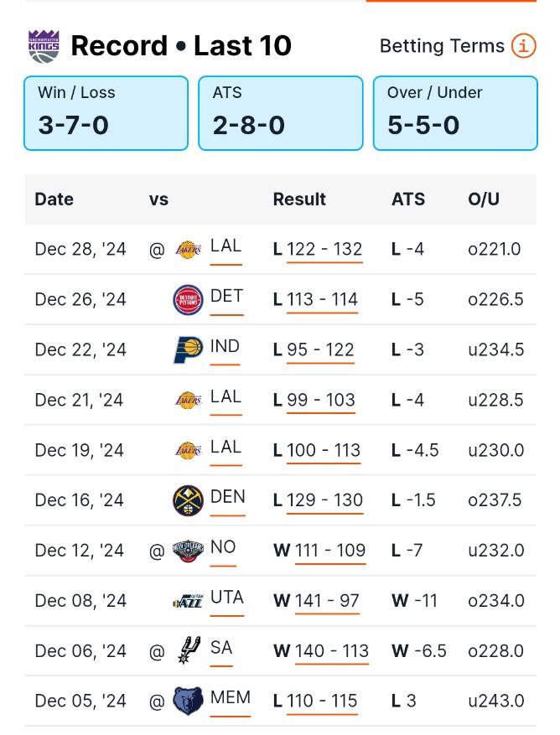Click the Indiana Pacers logo
The image size is (560, 735).
188,349
